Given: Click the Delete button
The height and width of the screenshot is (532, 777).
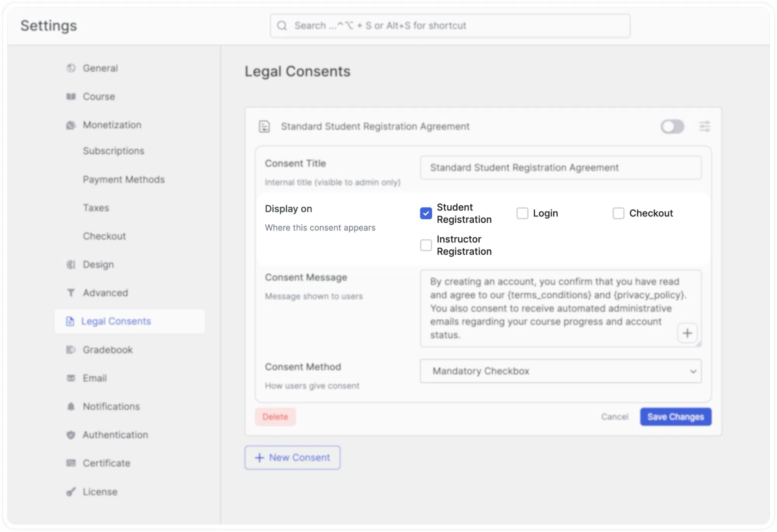Looking at the screenshot, I should [275, 417].
